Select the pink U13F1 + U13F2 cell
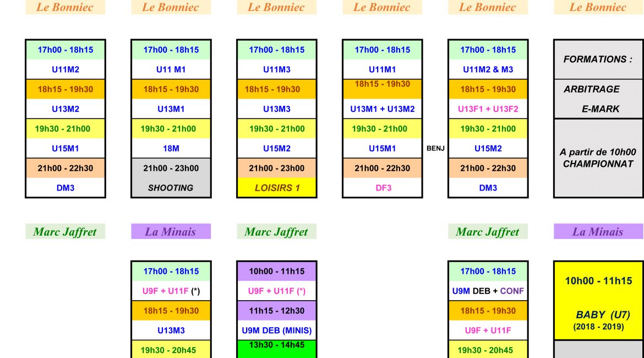 point(488,109)
